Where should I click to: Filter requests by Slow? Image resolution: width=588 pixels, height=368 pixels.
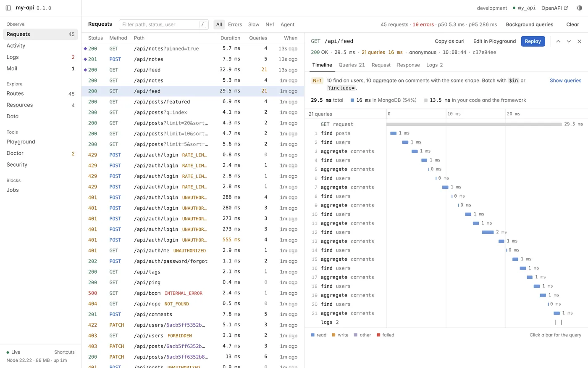click(x=254, y=24)
